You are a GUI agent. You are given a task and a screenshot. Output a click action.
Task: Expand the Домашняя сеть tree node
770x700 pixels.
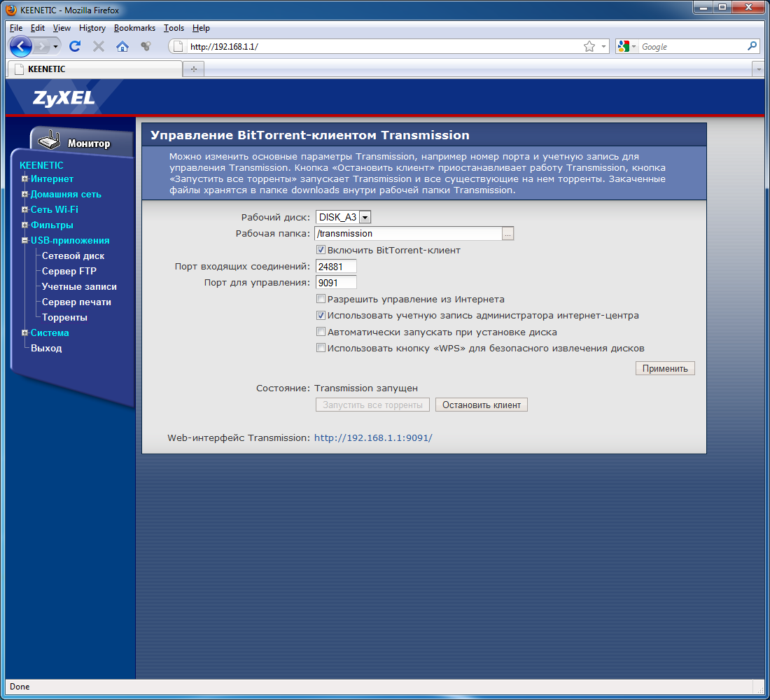point(24,194)
